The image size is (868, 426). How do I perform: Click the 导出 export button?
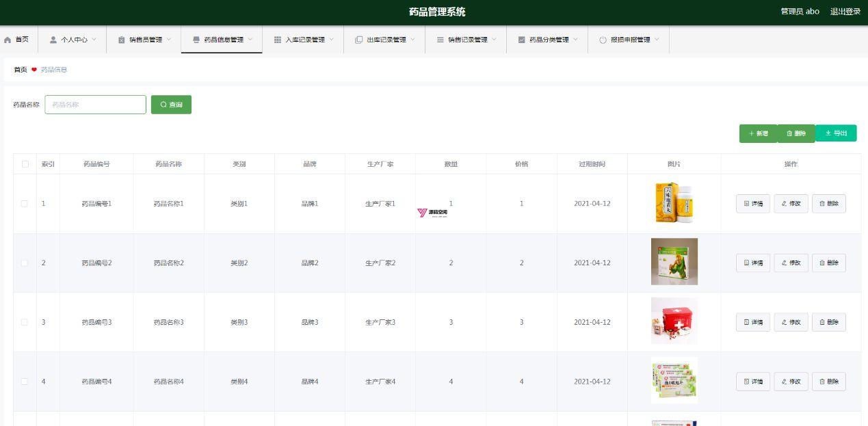836,133
